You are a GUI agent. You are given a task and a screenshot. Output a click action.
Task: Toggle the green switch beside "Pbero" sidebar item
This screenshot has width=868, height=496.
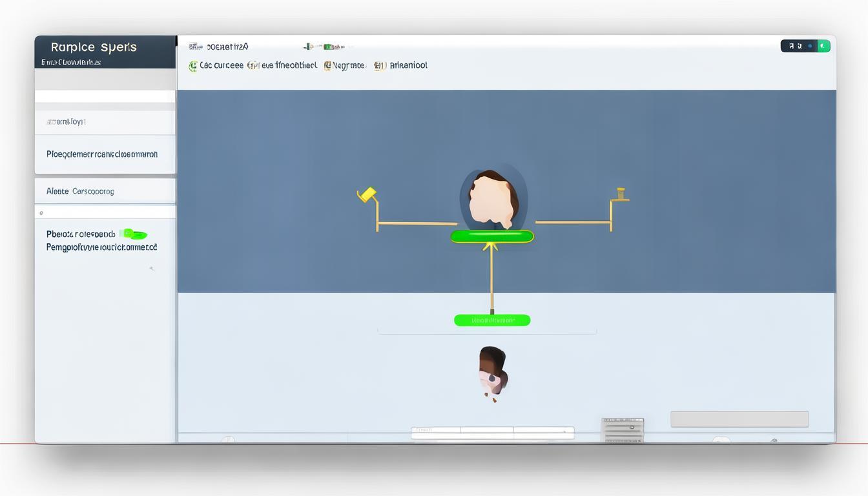coord(134,234)
